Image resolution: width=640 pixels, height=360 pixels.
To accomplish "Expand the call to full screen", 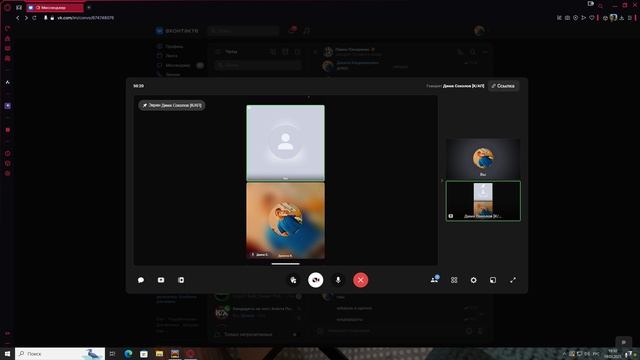I will click(x=513, y=280).
